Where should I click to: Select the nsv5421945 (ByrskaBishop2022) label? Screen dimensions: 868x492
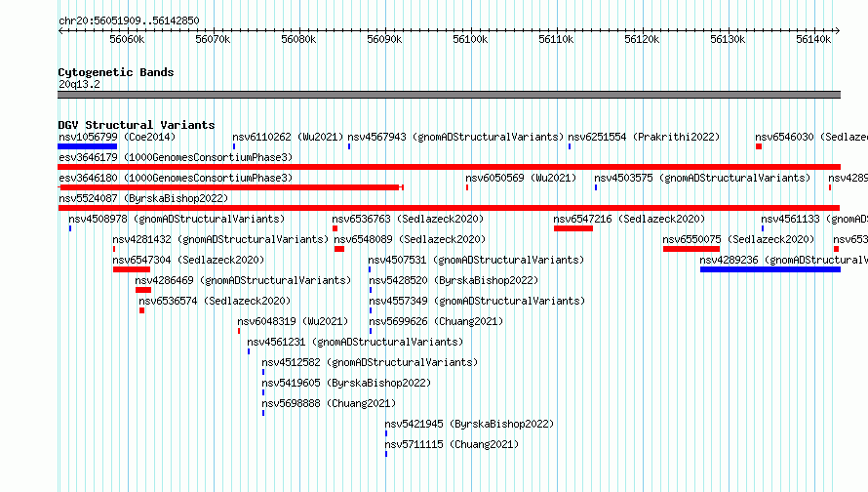coord(469,424)
